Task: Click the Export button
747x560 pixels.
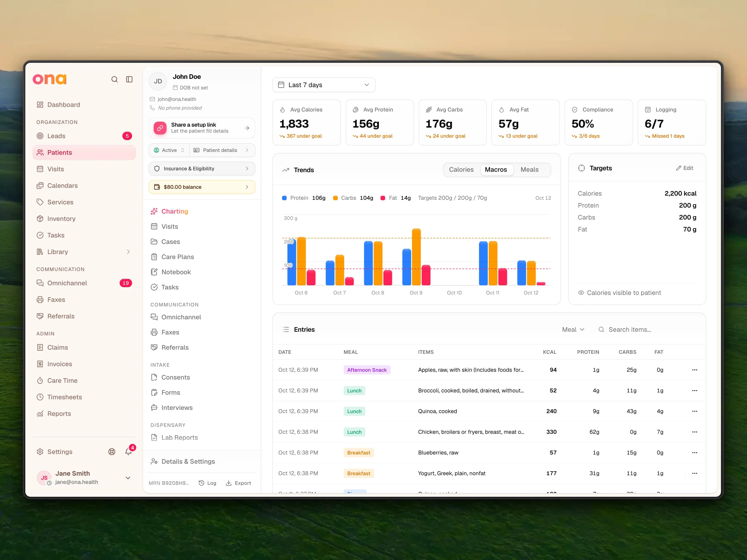Action: pyautogui.click(x=238, y=483)
